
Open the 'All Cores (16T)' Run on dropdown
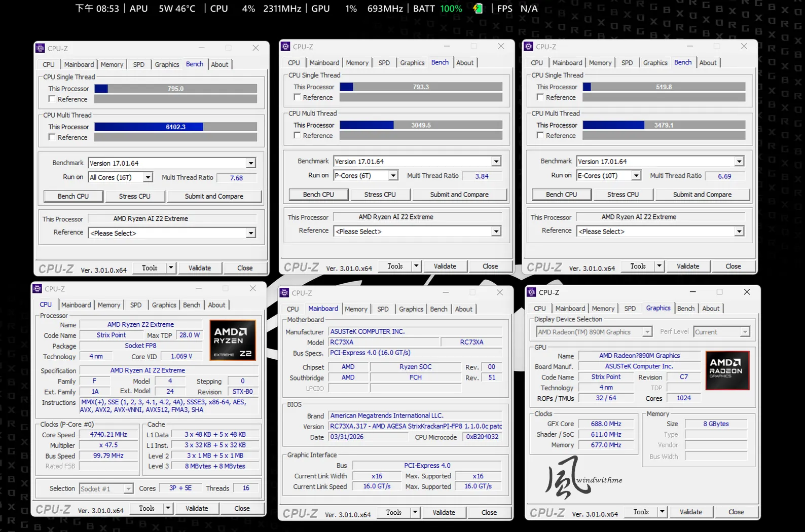click(121, 177)
